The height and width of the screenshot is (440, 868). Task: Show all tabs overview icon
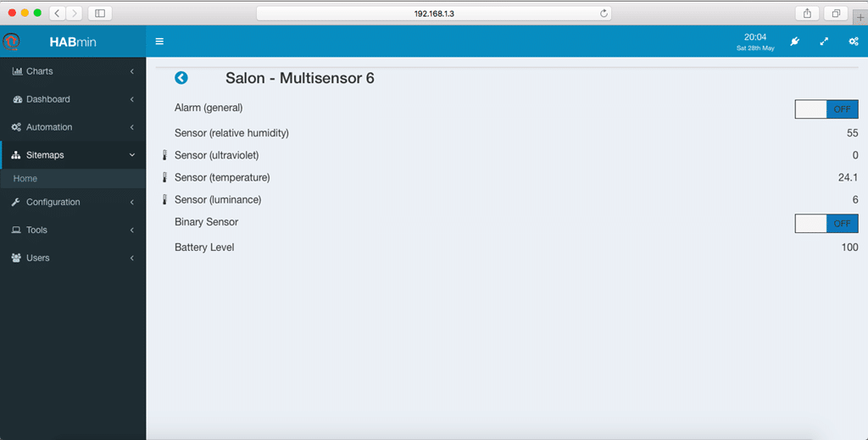836,14
